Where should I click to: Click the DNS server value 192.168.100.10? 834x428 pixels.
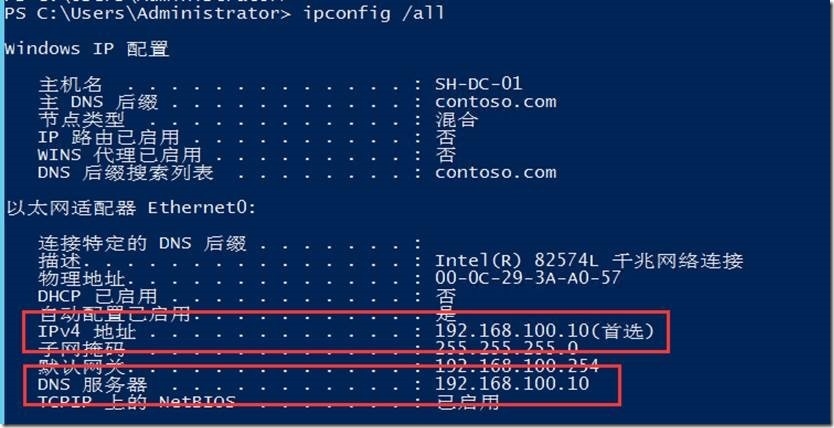(512, 383)
